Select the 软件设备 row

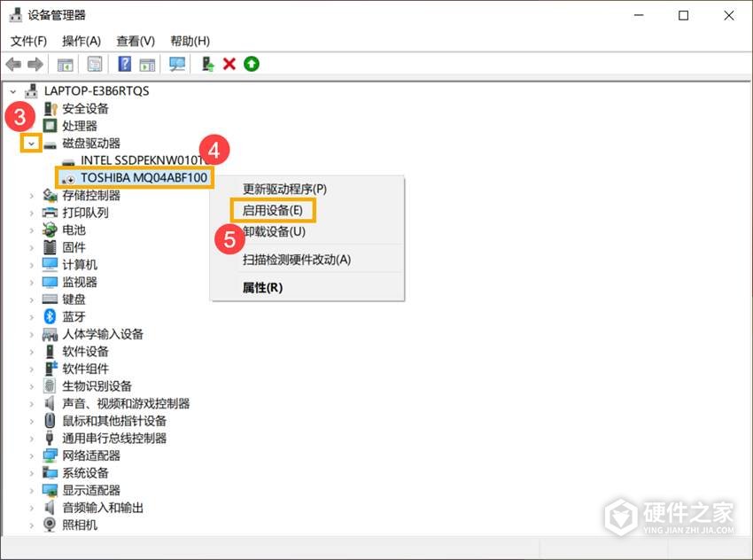(85, 351)
